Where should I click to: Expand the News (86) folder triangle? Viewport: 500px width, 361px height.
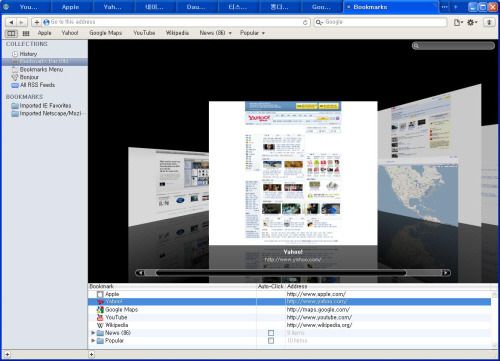93,333
